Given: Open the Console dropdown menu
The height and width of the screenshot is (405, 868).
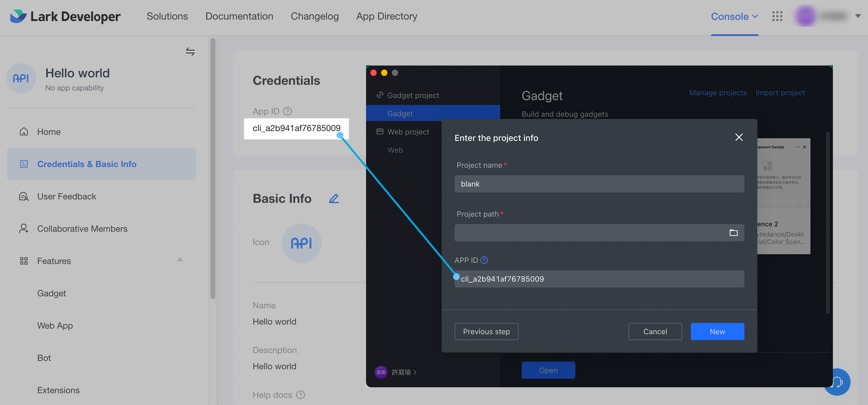Looking at the screenshot, I should point(734,16).
